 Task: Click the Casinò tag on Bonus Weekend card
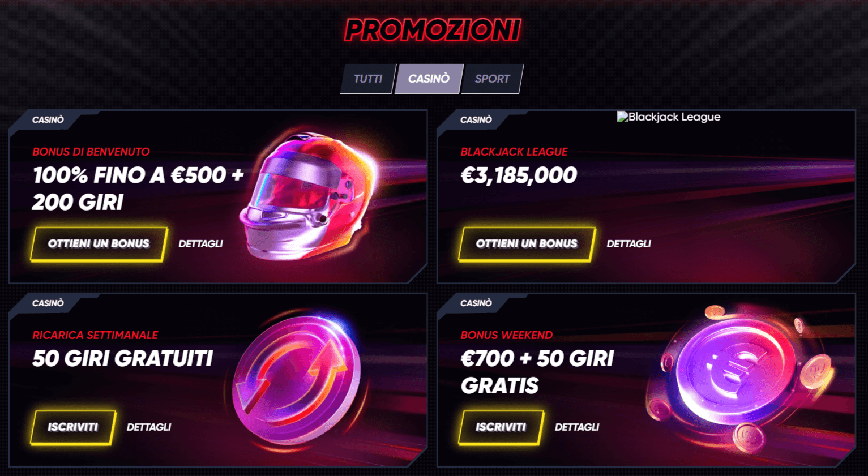pyautogui.click(x=476, y=303)
